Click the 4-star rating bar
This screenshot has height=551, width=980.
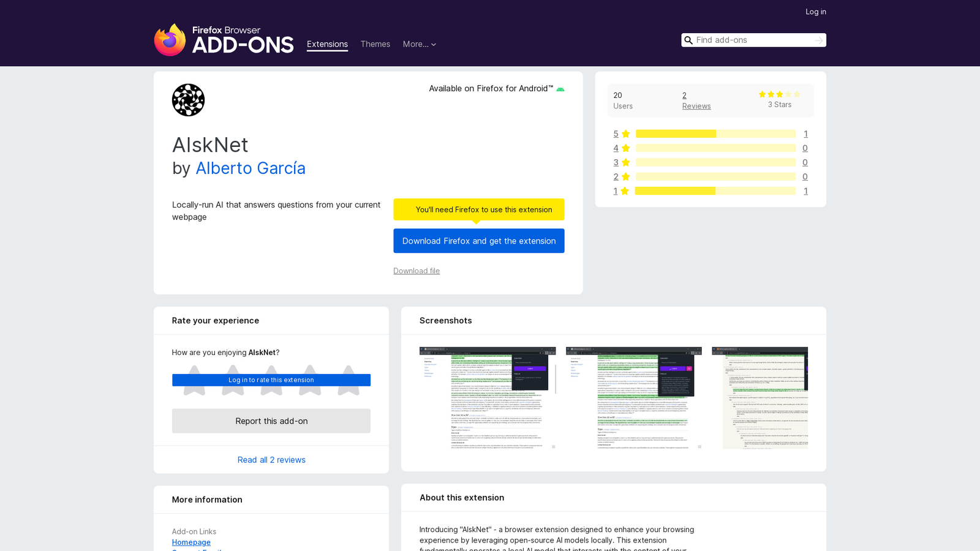tap(715, 148)
